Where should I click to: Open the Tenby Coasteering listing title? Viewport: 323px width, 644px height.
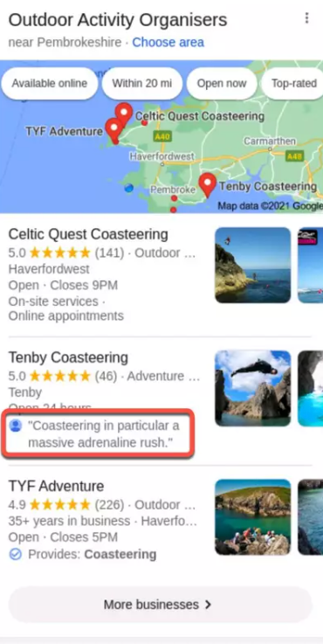click(68, 357)
